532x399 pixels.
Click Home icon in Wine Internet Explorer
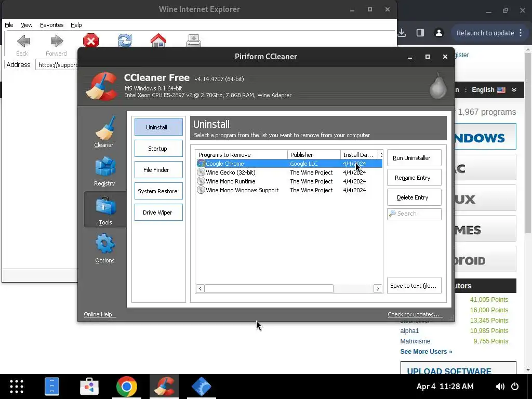158,41
